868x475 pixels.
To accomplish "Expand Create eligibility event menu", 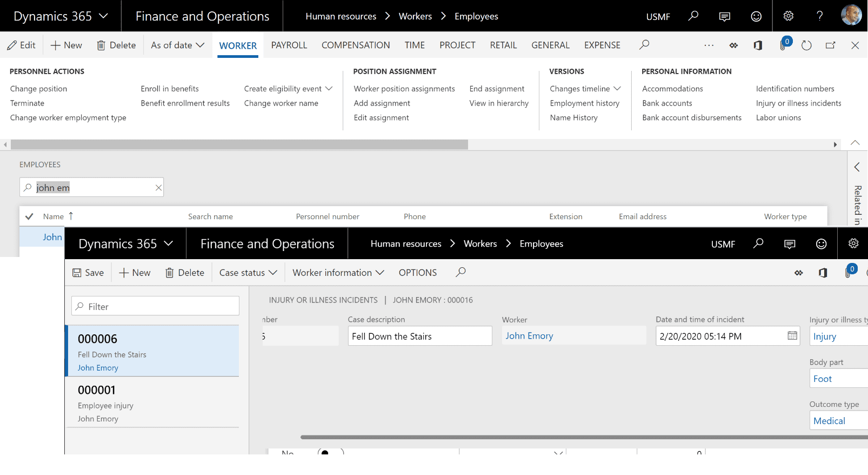I will pos(288,89).
